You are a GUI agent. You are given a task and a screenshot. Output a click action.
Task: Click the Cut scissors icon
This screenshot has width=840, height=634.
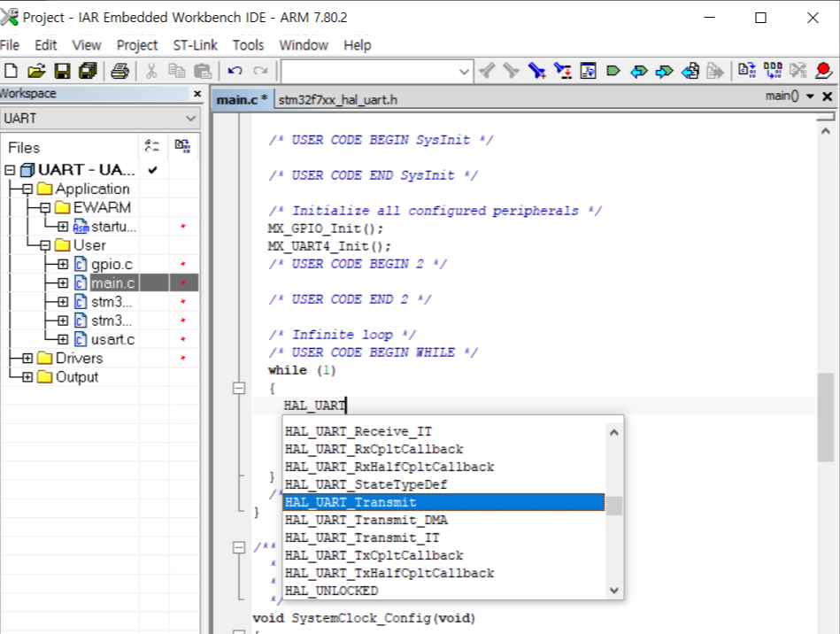pyautogui.click(x=151, y=71)
